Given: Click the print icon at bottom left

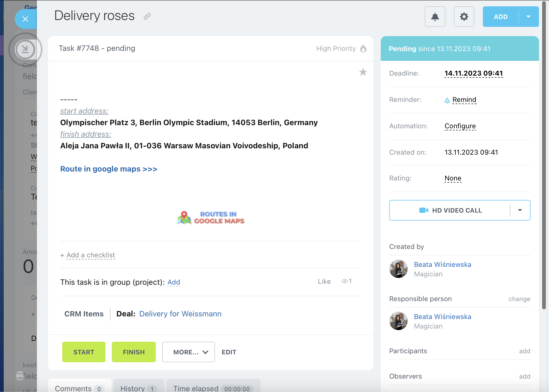Looking at the screenshot, I should click(20, 376).
